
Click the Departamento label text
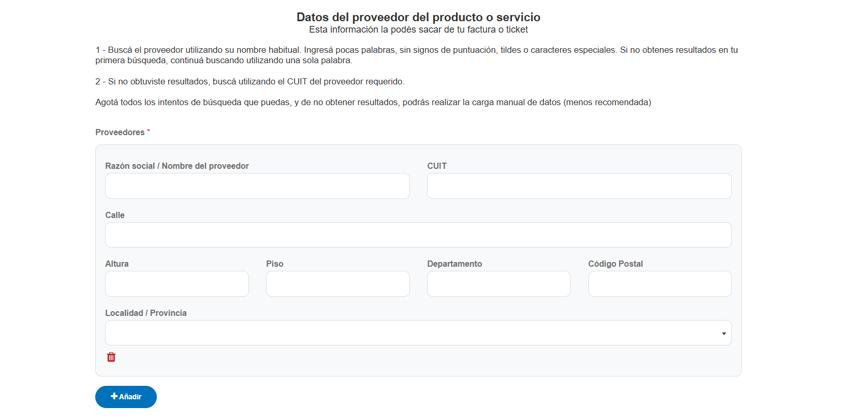click(x=454, y=264)
